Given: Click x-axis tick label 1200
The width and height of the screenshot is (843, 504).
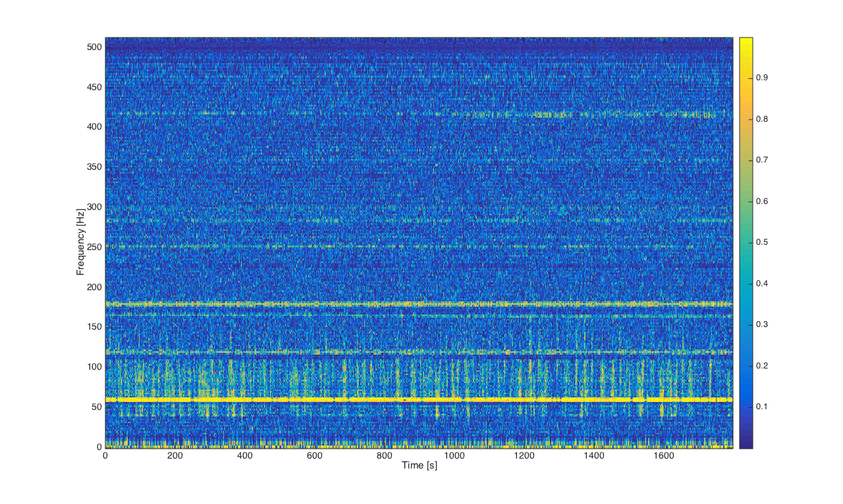Looking at the screenshot, I should click(x=524, y=456).
